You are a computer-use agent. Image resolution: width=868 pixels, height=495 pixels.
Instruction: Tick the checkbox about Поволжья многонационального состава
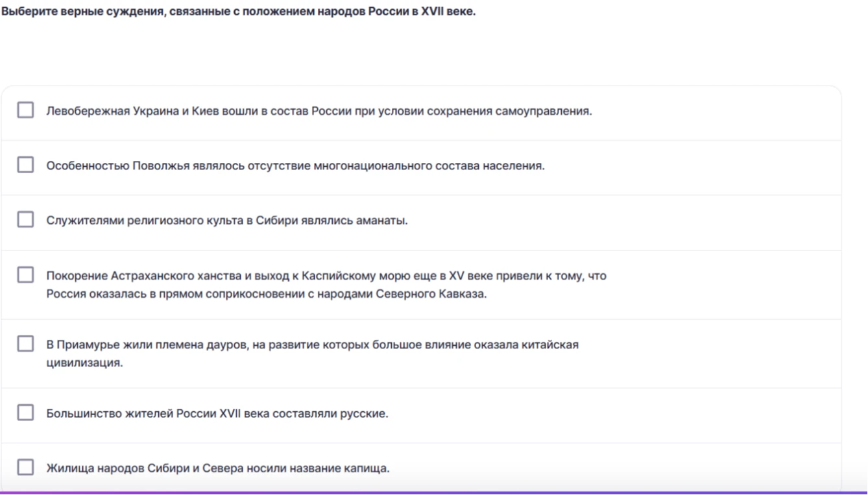tap(25, 165)
